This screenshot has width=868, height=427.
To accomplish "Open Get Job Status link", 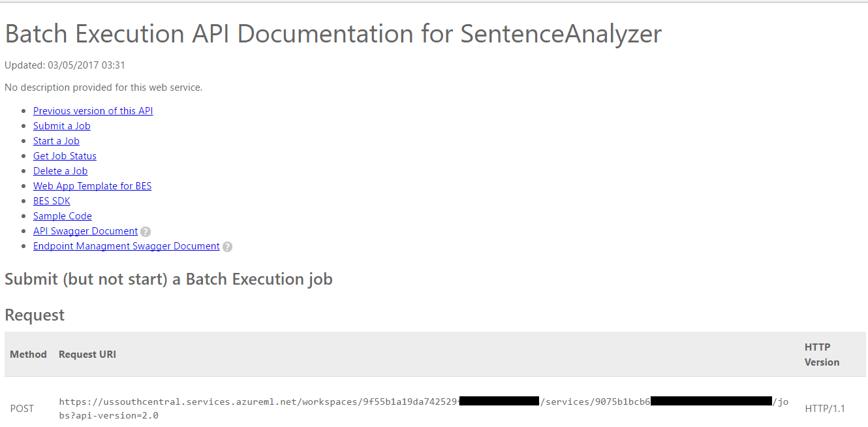I will click(x=65, y=156).
